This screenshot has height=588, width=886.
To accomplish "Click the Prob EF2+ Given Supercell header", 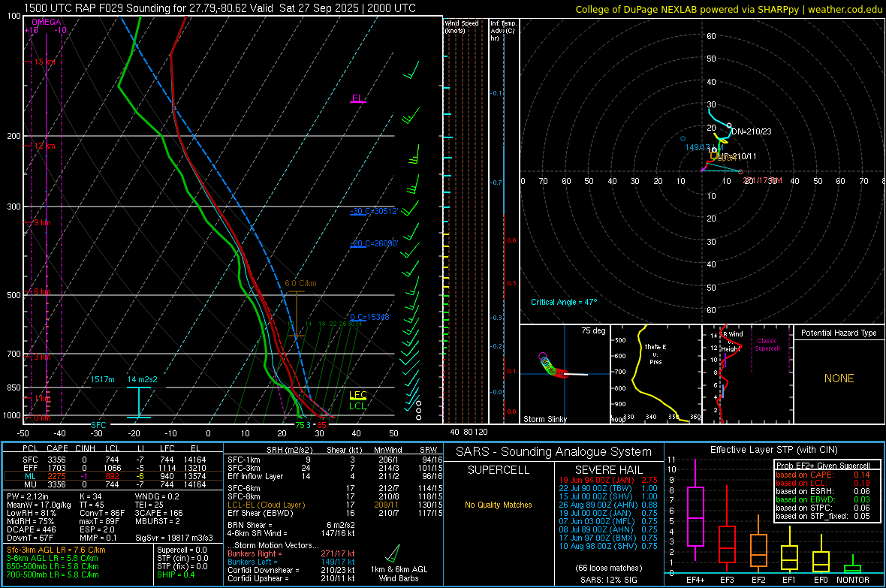I will pyautogui.click(x=823, y=466).
